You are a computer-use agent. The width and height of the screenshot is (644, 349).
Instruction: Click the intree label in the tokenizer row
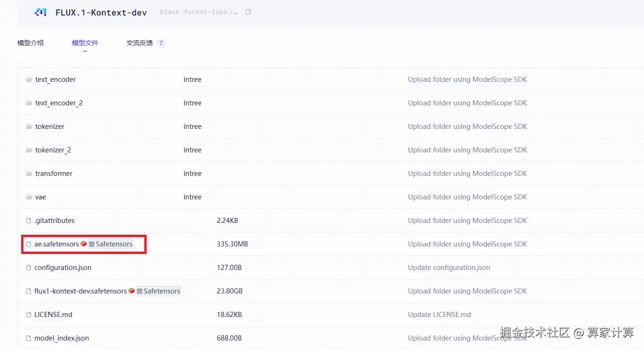pos(193,127)
